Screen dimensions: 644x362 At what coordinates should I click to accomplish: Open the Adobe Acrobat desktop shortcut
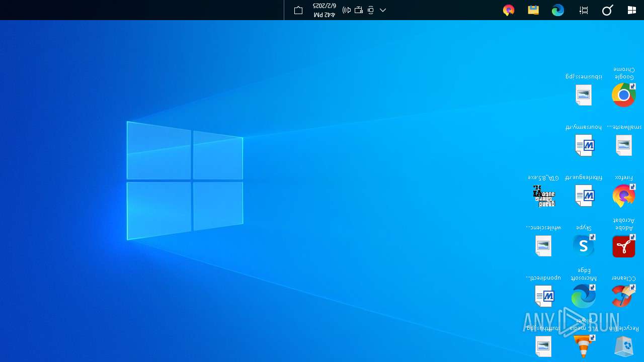coord(624,238)
